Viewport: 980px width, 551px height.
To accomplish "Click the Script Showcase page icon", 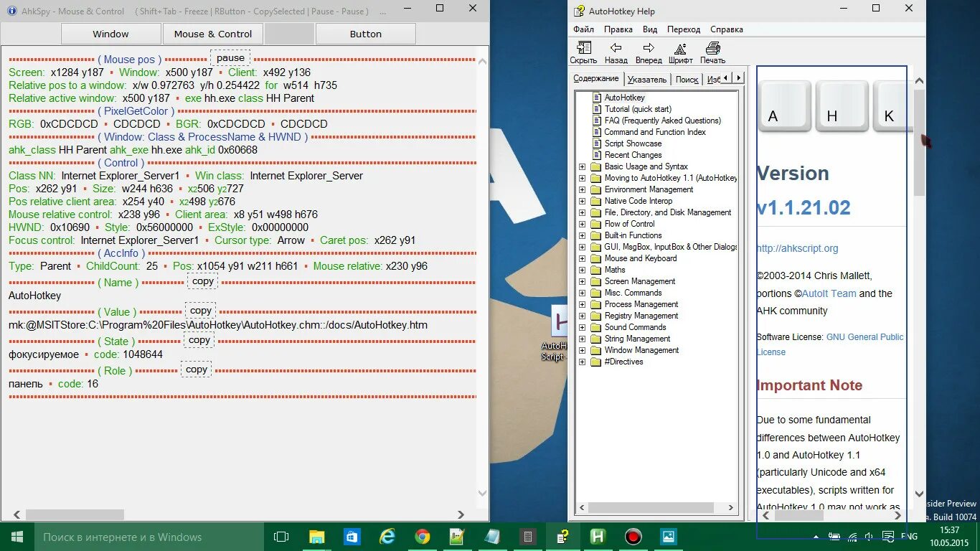I will pyautogui.click(x=596, y=143).
